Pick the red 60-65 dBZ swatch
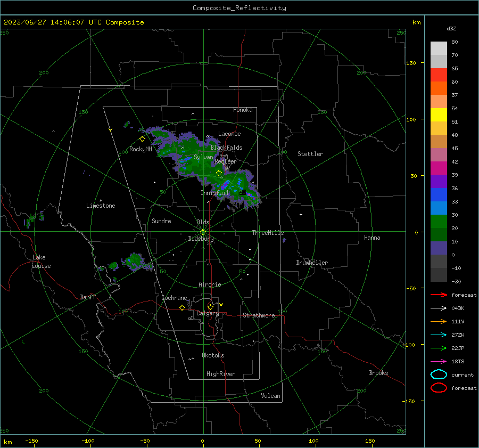This screenshot has width=479, height=448. [439, 75]
